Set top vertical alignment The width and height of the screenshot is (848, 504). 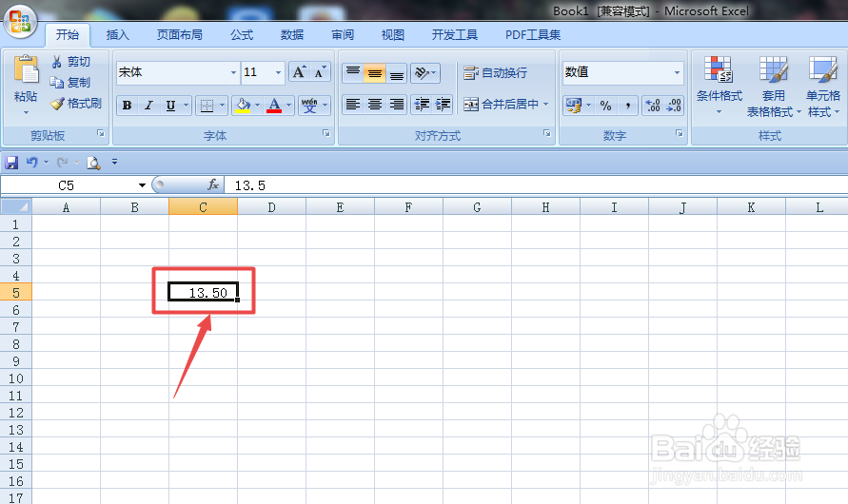(x=352, y=72)
